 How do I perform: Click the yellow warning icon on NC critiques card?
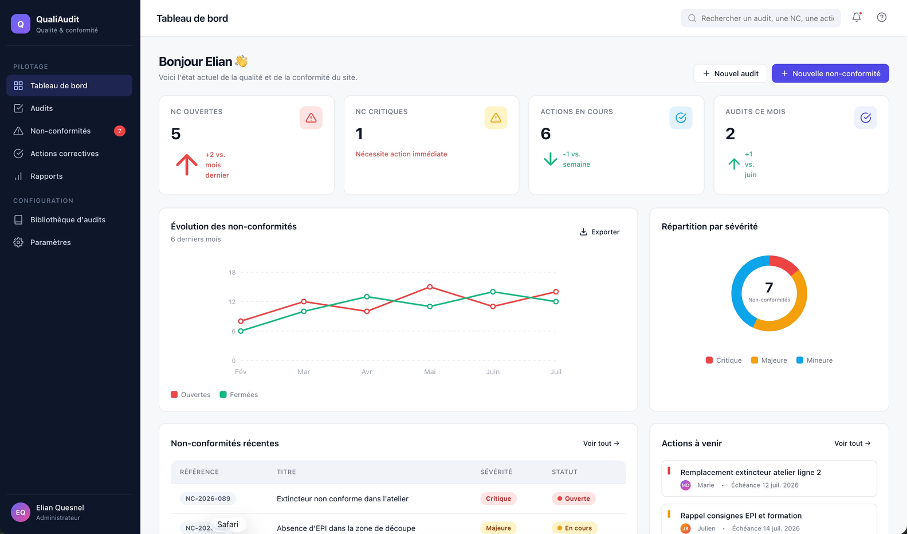tap(496, 118)
